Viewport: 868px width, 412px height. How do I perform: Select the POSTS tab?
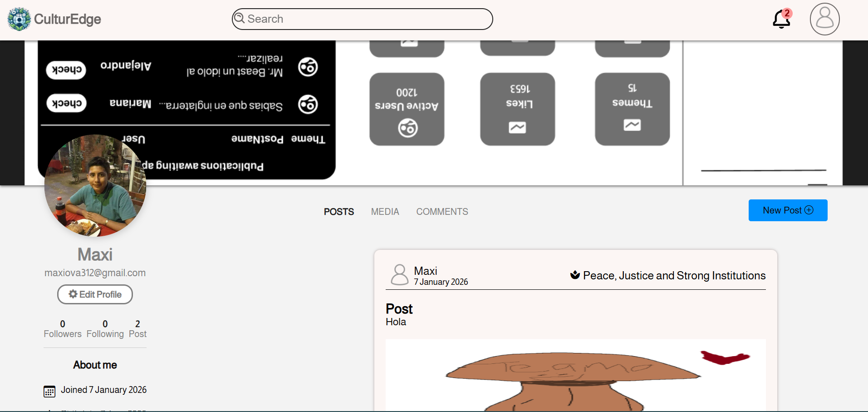(338, 211)
